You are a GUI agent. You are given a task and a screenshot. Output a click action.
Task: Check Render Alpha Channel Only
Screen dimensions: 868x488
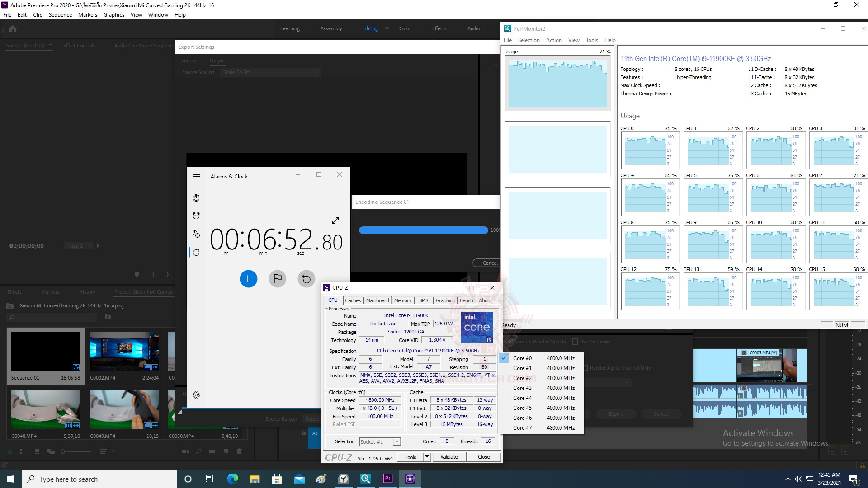click(x=586, y=368)
